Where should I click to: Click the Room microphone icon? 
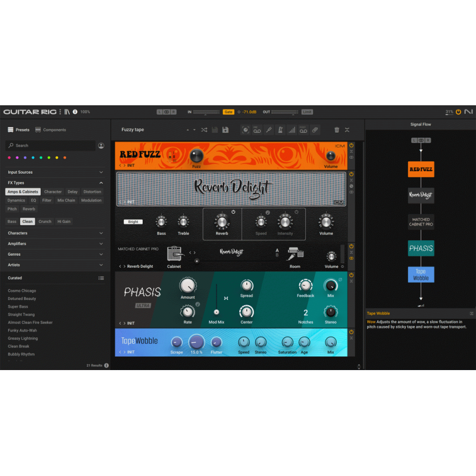tap(295, 253)
